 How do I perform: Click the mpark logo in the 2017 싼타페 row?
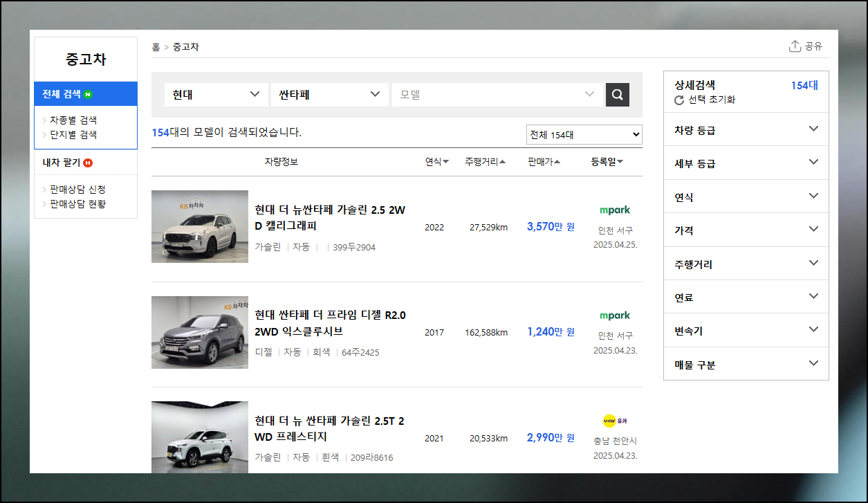(x=615, y=315)
